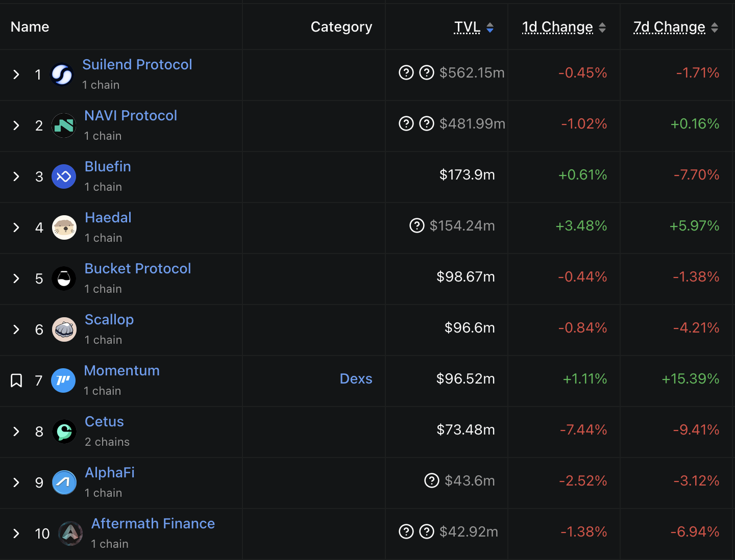Screen dimensions: 735x560
Task: Toggle the bookmark for Momentum
Action: pos(16,380)
